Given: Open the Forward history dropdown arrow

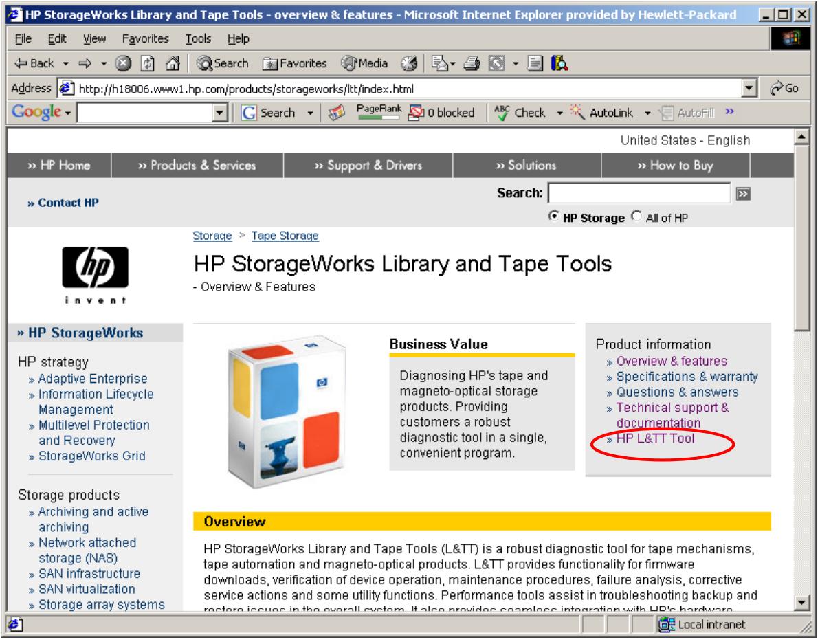Looking at the screenshot, I should (x=104, y=64).
